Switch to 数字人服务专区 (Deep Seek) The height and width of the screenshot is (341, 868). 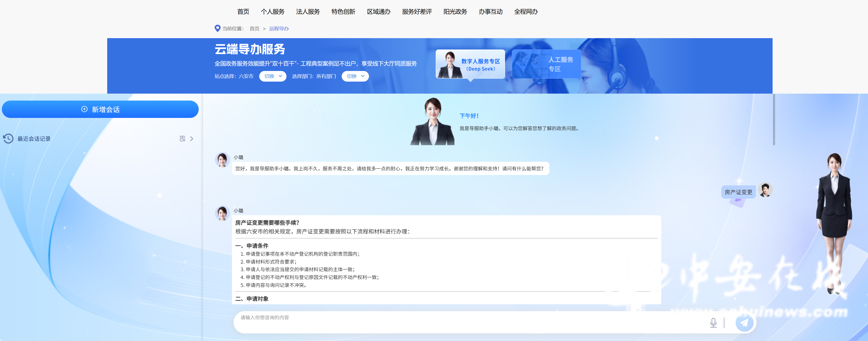pos(470,65)
